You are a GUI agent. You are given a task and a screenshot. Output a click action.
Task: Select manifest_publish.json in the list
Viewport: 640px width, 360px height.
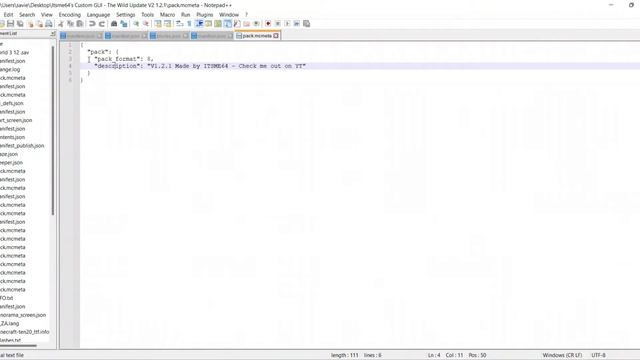coord(22,146)
